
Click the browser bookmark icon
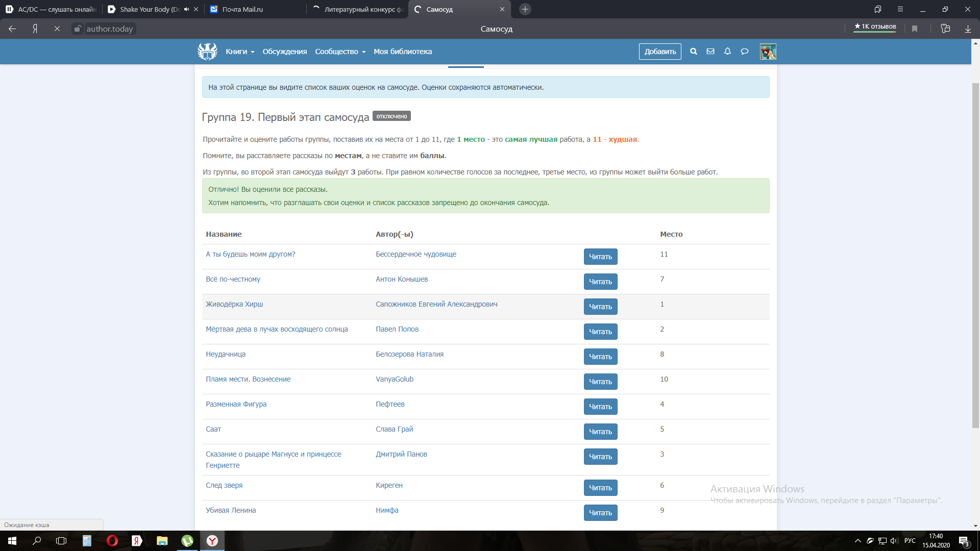(x=915, y=29)
